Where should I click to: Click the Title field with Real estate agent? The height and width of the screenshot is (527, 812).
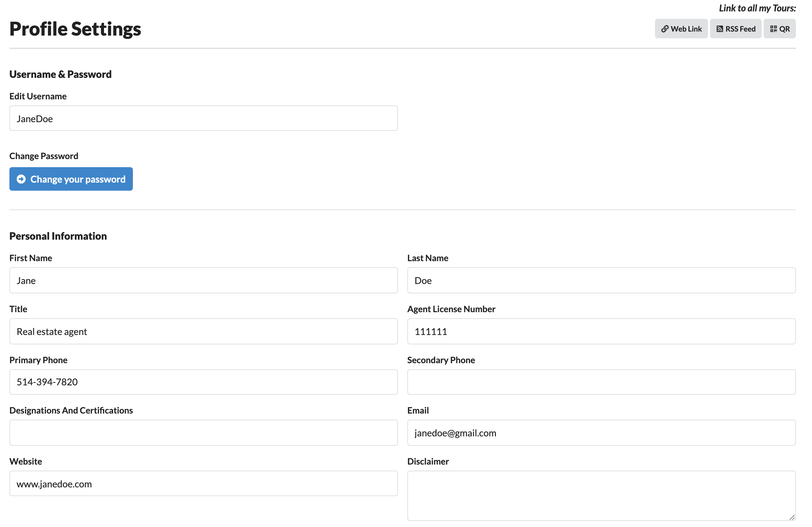[x=203, y=331]
